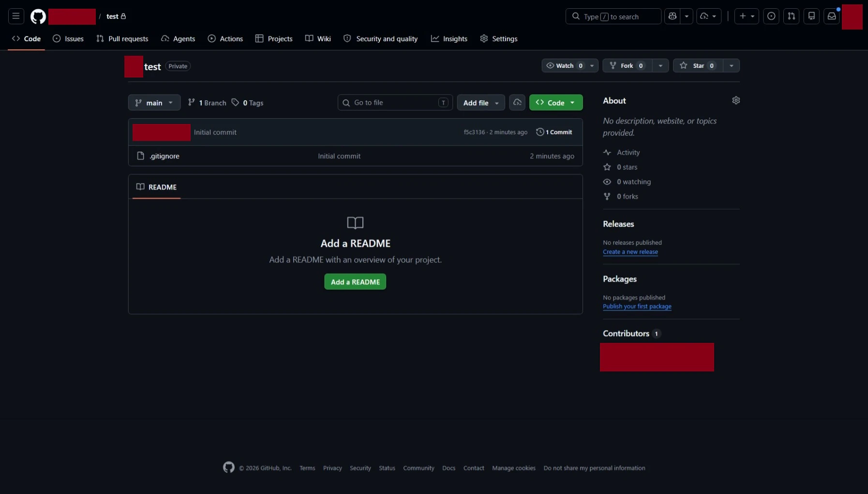The height and width of the screenshot is (494, 868).
Task: Click the .gitignore file icon
Action: pos(141,156)
